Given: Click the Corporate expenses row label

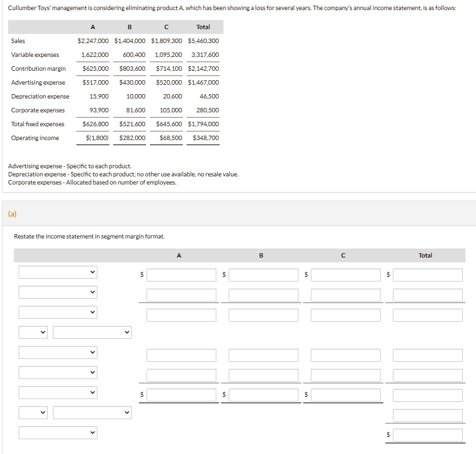Looking at the screenshot, I should (x=38, y=110).
